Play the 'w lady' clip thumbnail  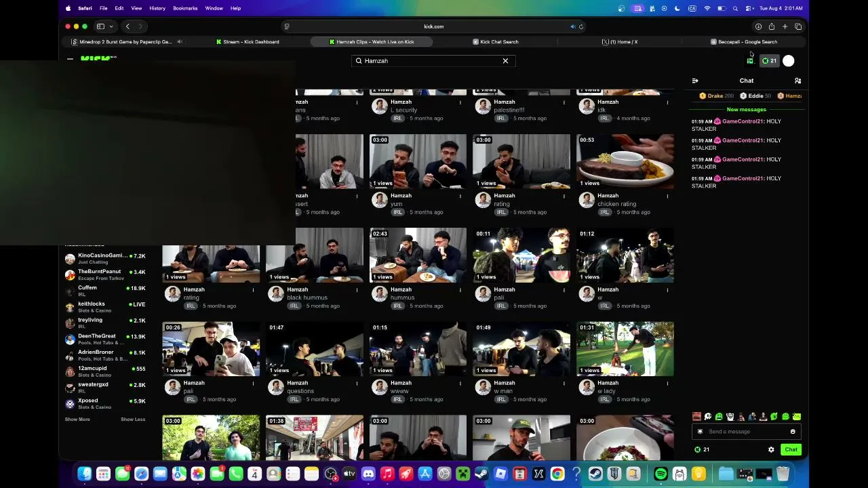pyautogui.click(x=625, y=349)
